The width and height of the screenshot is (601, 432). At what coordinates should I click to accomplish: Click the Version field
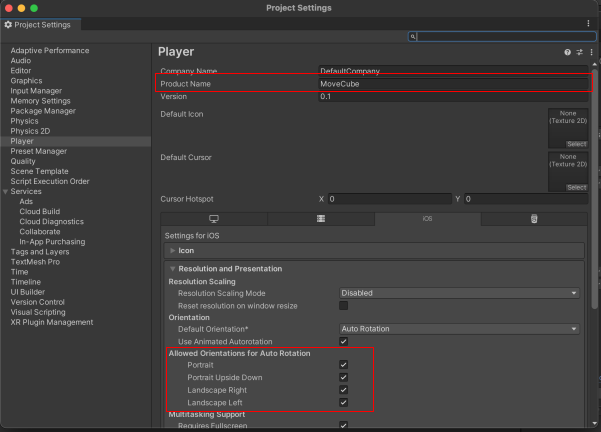point(453,97)
